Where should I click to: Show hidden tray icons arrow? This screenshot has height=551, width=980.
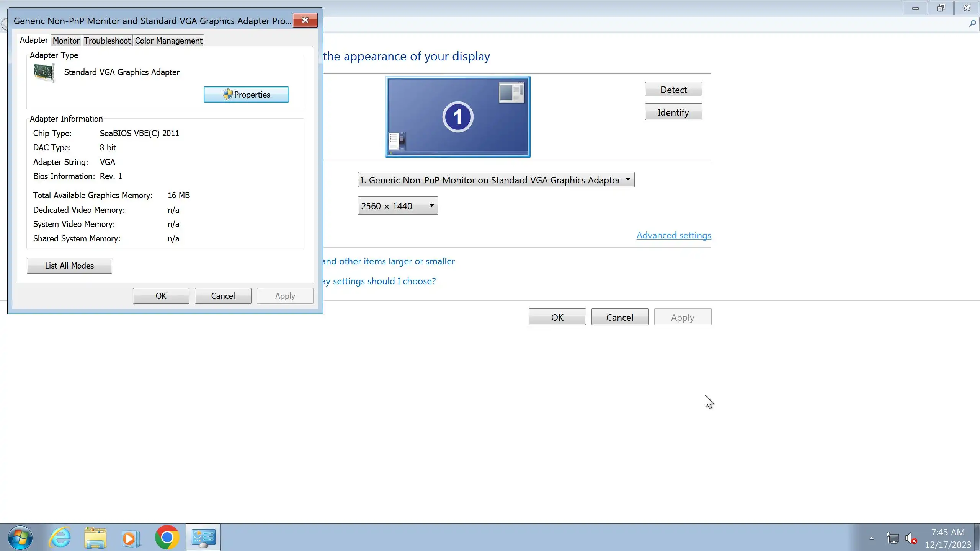(x=872, y=538)
